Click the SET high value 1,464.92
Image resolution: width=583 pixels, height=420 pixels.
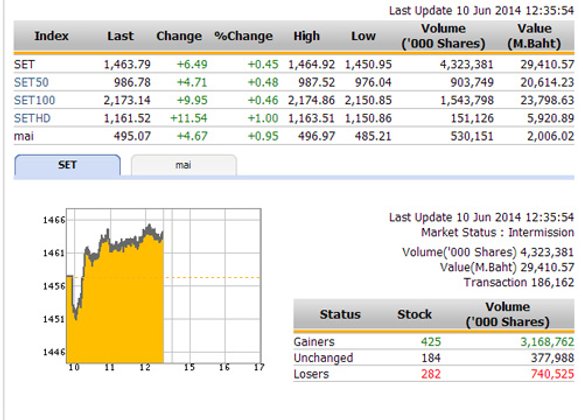(312, 64)
